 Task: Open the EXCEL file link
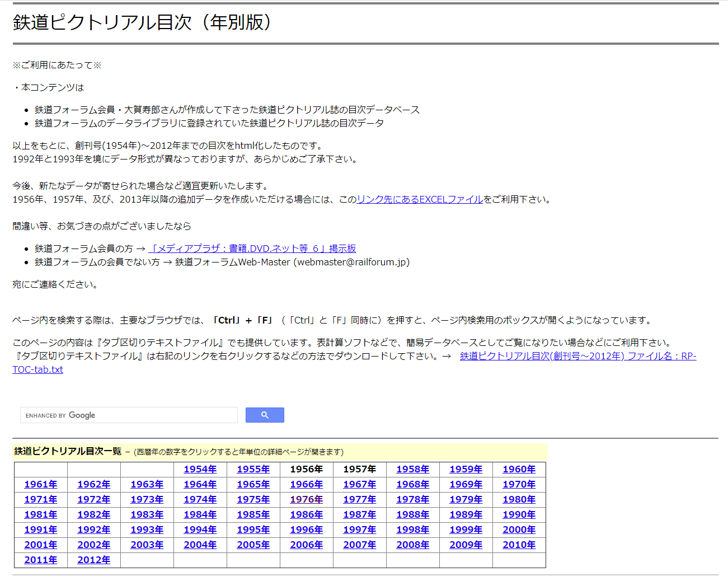[420, 199]
